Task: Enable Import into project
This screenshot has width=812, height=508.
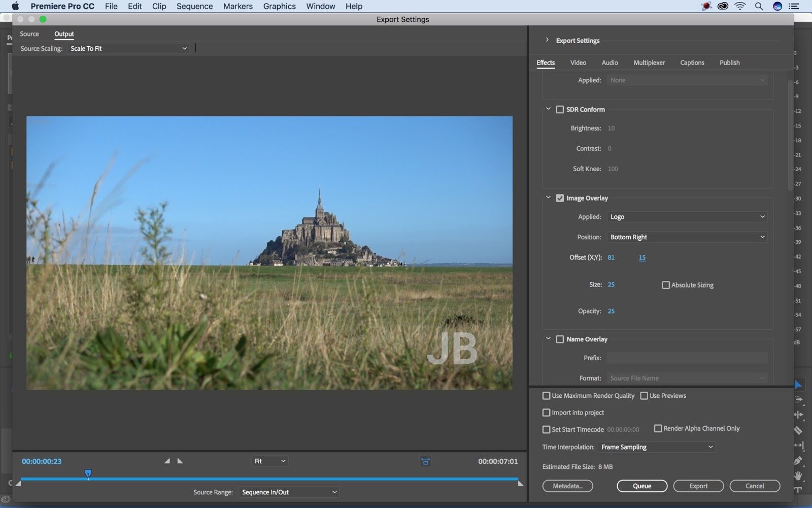Action: [x=546, y=412]
